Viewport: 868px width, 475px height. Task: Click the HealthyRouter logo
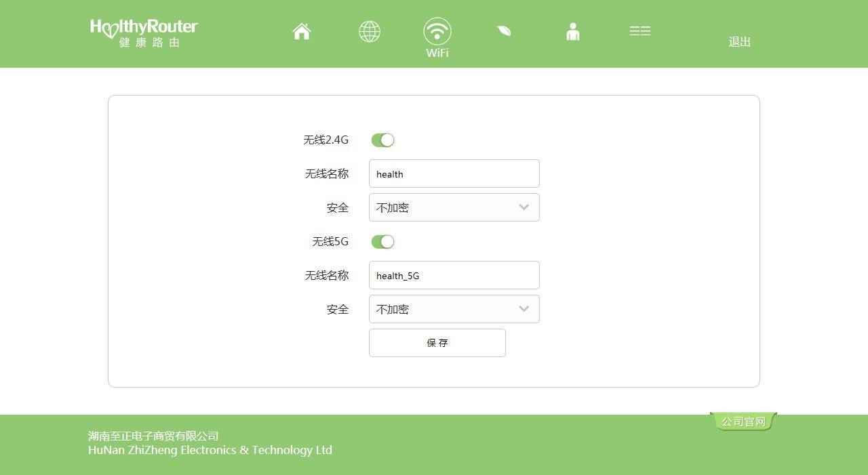point(144,32)
